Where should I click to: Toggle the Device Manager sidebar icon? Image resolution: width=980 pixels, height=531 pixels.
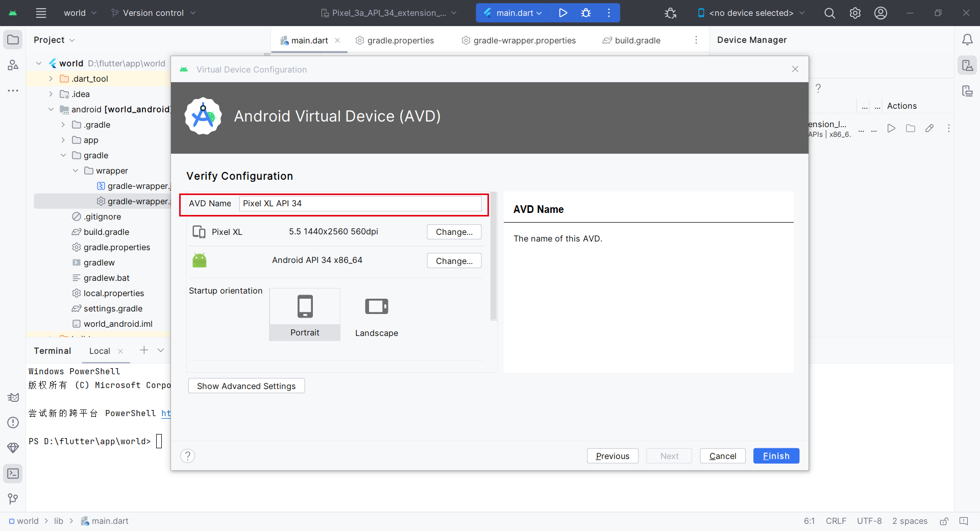(967, 65)
